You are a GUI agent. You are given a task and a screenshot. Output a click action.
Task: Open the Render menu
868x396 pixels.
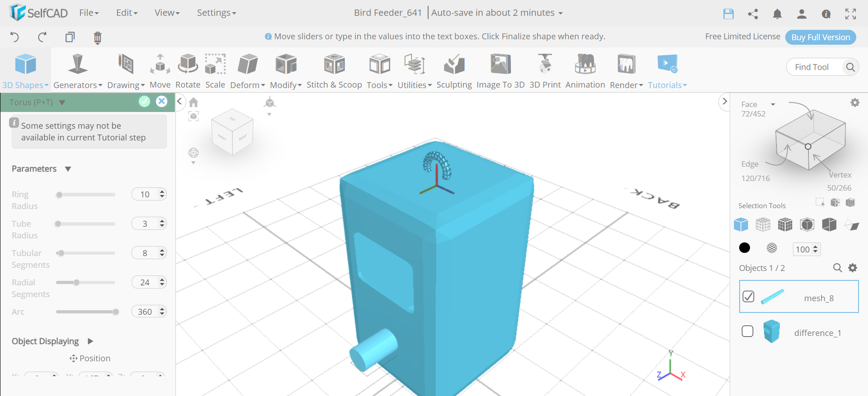(x=626, y=71)
